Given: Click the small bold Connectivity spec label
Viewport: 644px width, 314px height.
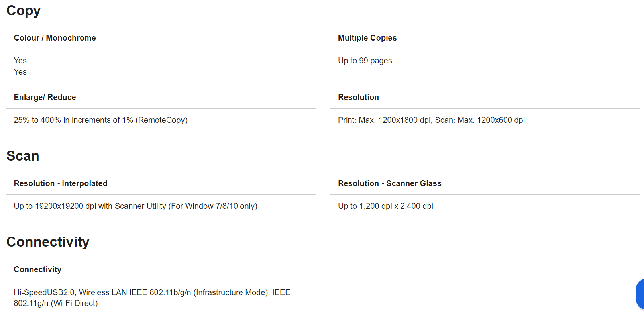Looking at the screenshot, I should pos(37,269).
